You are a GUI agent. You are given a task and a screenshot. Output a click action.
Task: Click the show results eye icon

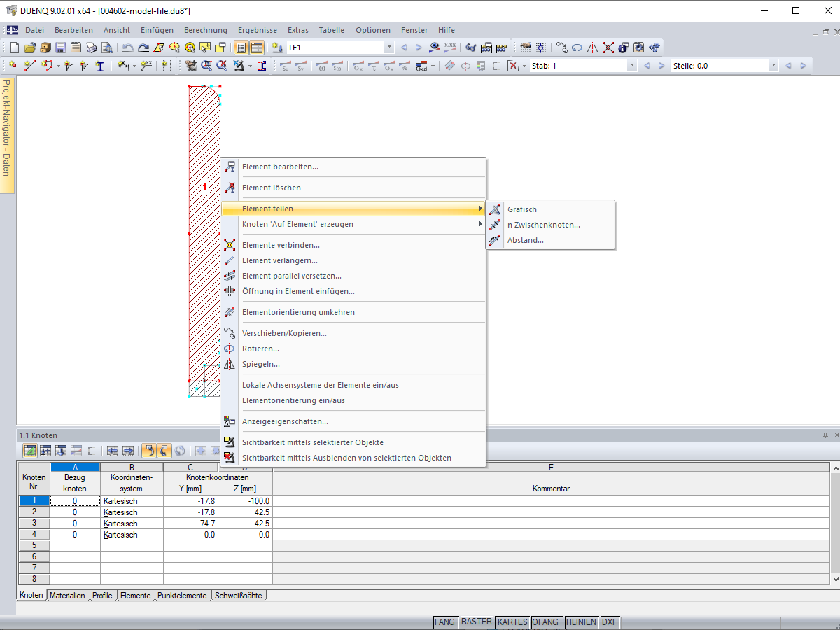coord(435,48)
